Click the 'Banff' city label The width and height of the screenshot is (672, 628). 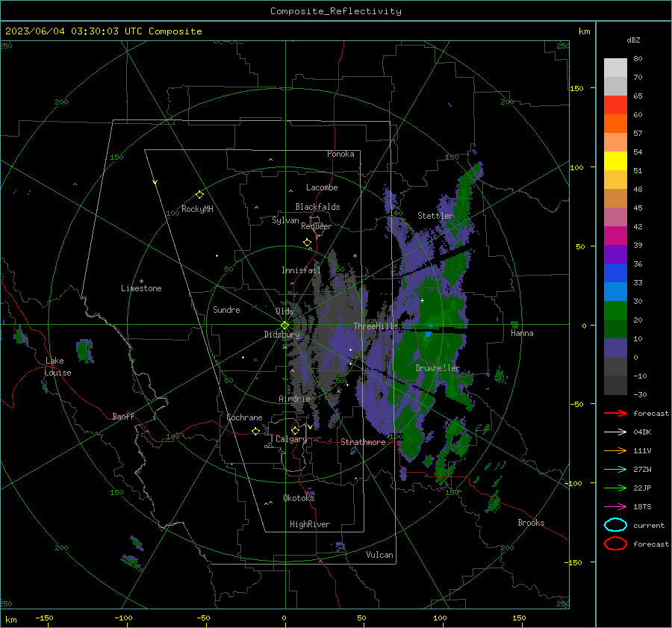click(x=123, y=417)
